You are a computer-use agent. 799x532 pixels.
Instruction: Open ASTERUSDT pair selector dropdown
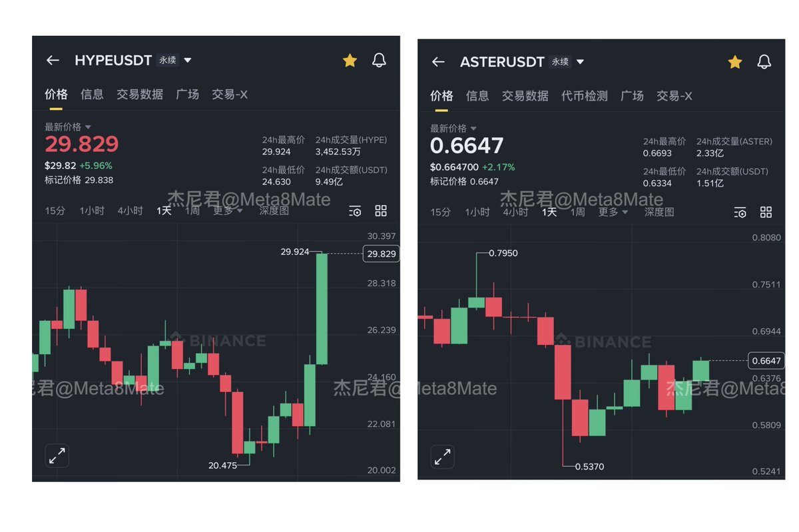tap(580, 62)
